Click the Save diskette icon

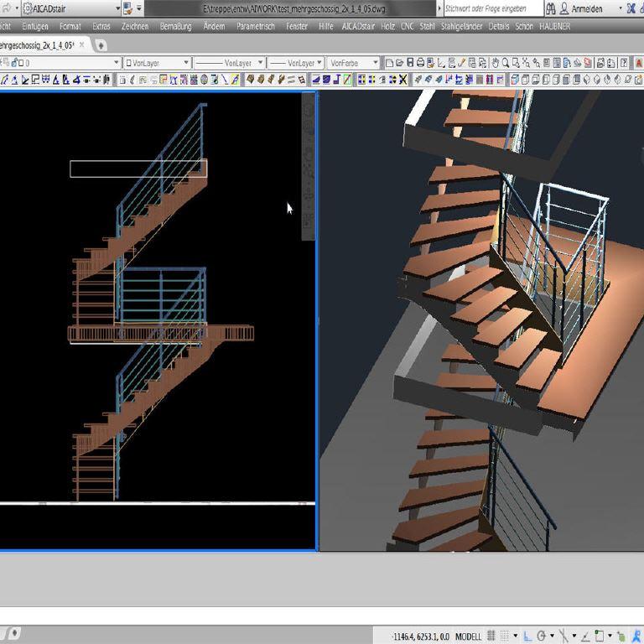click(x=409, y=63)
